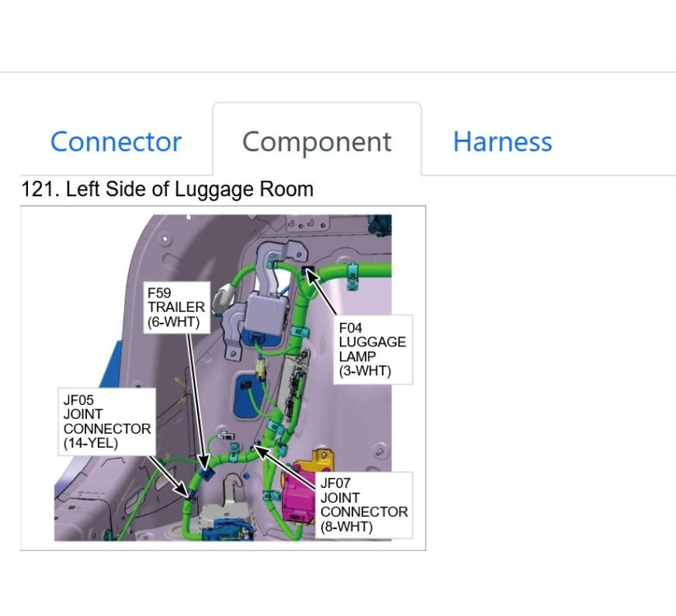Click the "121. Left Side of Luggage Room" heading
This screenshot has height=616, width=676.
167,190
